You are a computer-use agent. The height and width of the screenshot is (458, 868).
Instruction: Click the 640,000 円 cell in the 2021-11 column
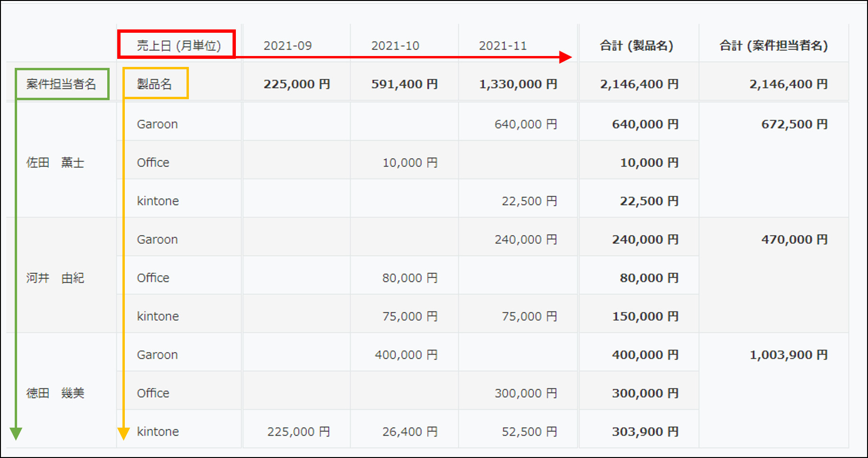click(x=526, y=124)
